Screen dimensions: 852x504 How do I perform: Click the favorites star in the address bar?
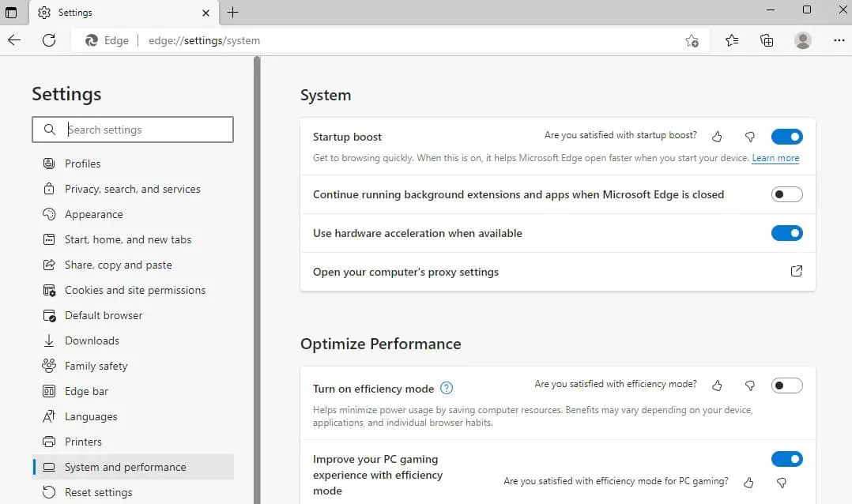coord(692,39)
